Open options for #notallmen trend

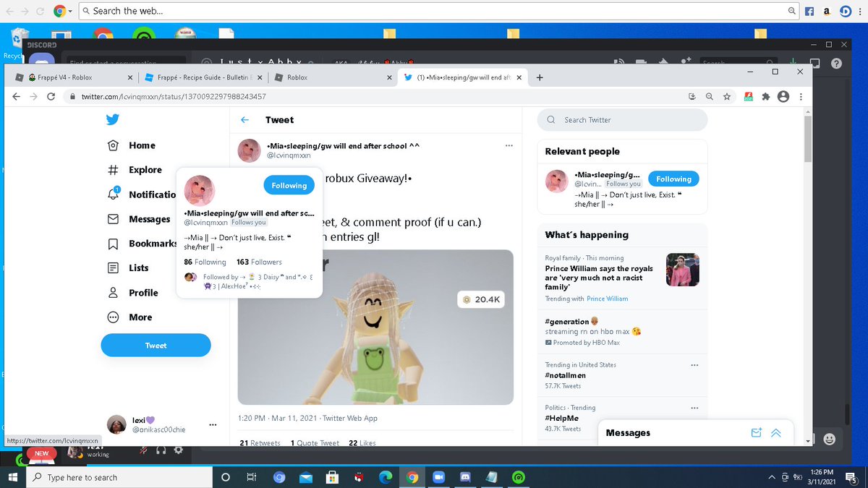694,365
